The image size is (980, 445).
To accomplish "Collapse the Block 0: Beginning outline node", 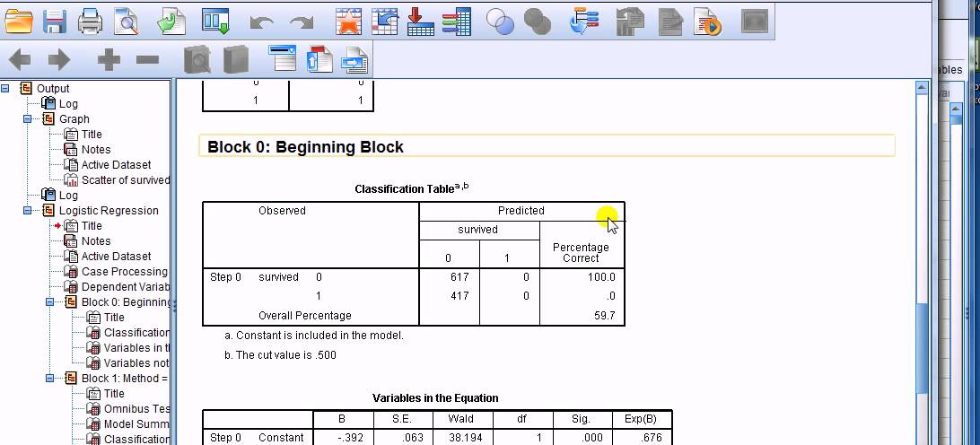I will [x=50, y=301].
